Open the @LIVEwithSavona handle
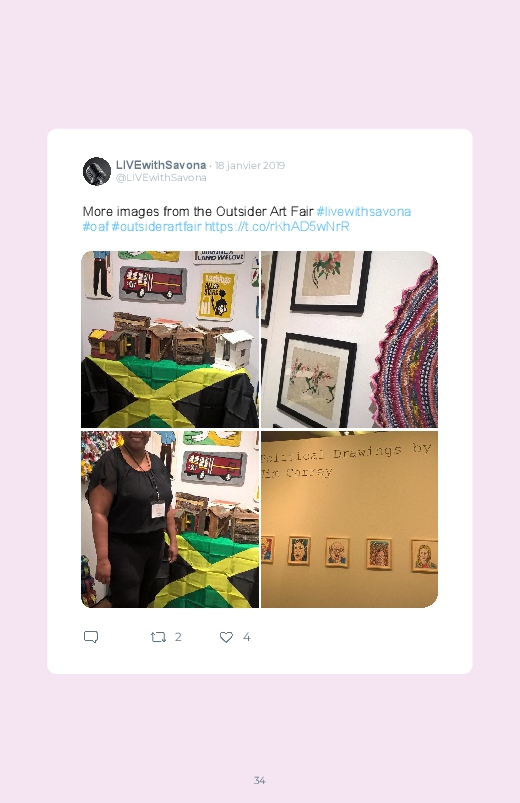This screenshot has width=520, height=803. tap(161, 178)
